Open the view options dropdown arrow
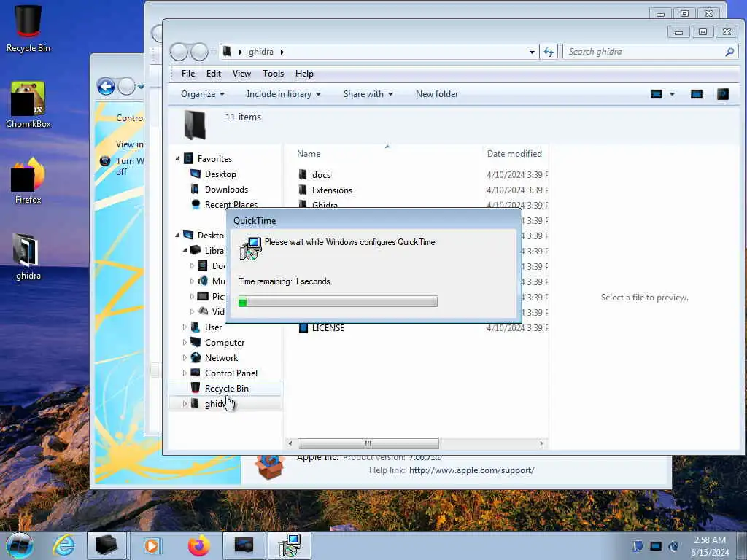Viewport: 747px width, 560px height. click(672, 94)
